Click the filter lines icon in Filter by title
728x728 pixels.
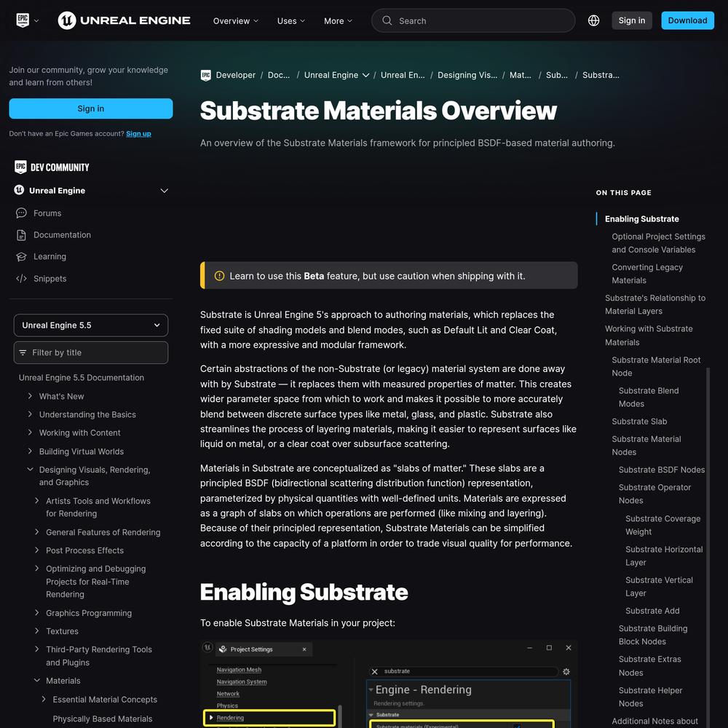(23, 353)
